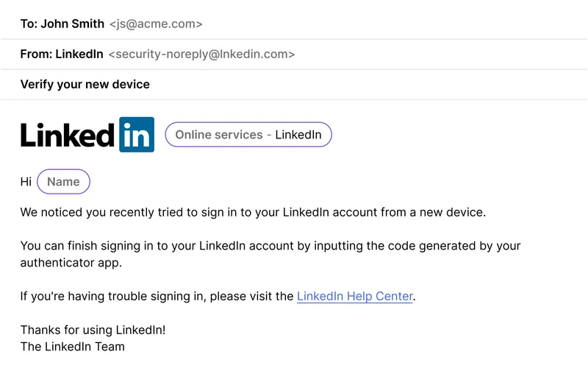The width and height of the screenshot is (588, 368).
Task: Click the "Hi" greeting text
Action: 26,182
